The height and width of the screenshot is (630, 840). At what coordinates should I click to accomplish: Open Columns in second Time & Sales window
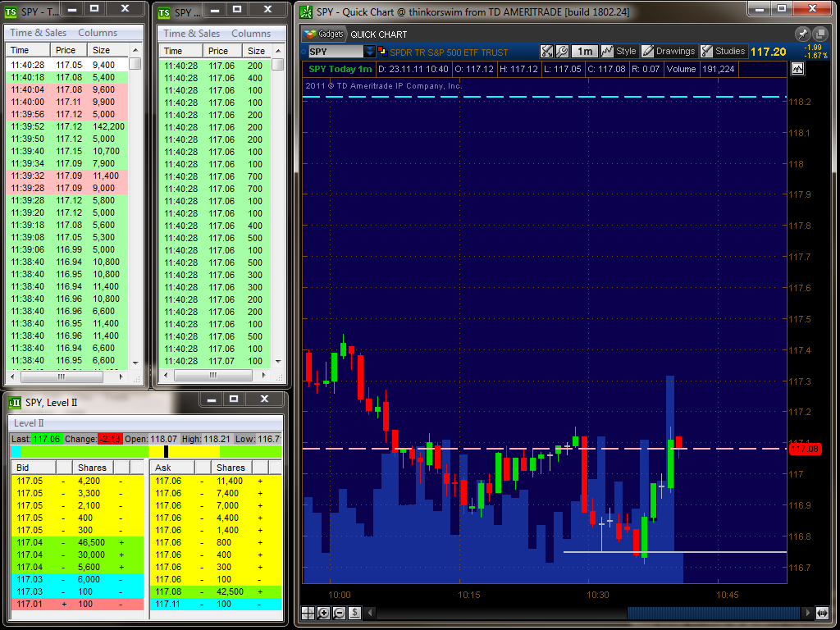[x=251, y=33]
